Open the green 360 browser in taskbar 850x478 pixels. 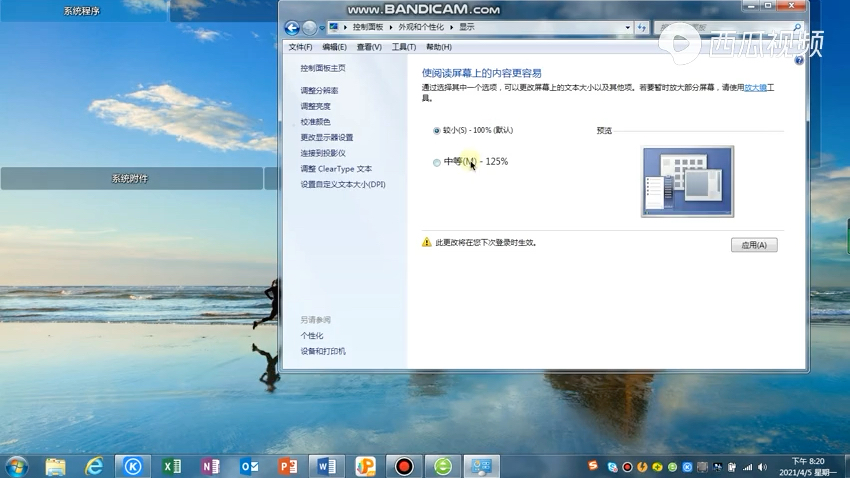coord(443,466)
